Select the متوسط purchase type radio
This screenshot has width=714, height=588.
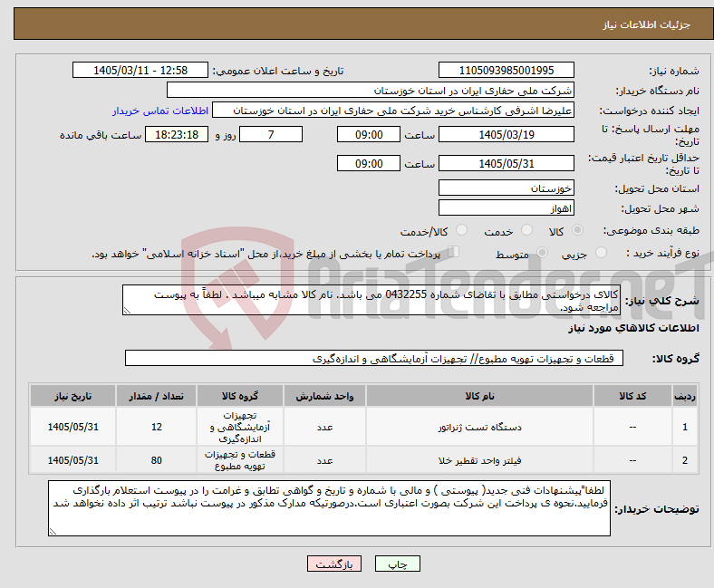click(543, 253)
